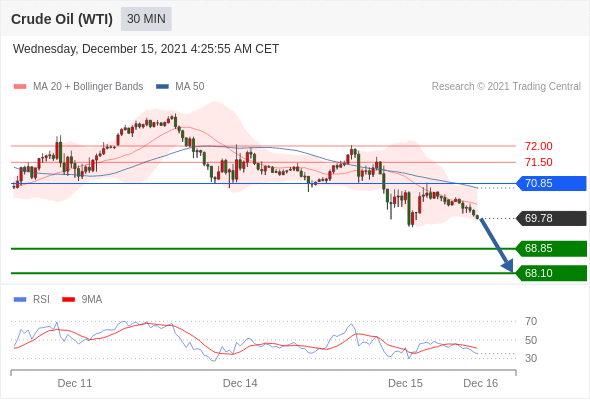
Task: Toggle the MA 20 + Bollinger Bands legend
Action: click(x=78, y=87)
